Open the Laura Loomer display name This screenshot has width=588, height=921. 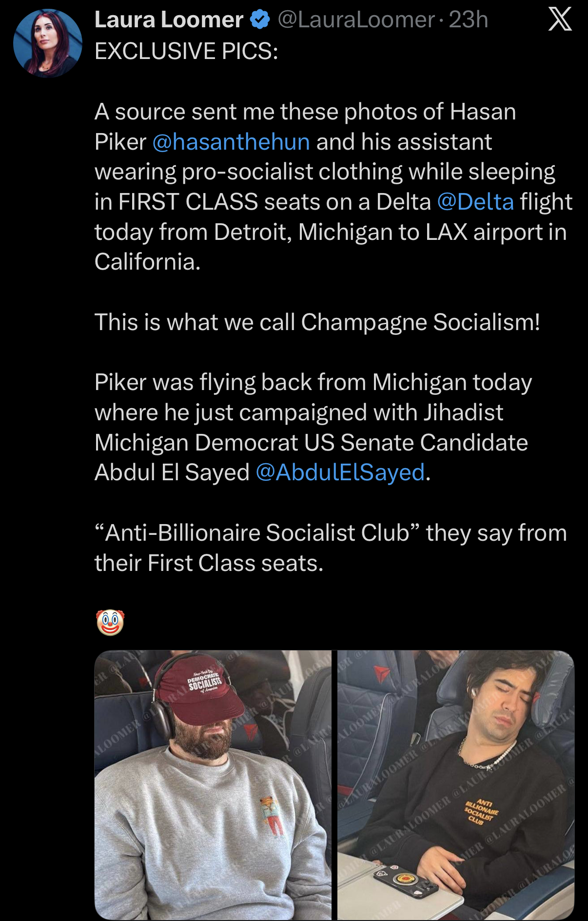pos(169,20)
